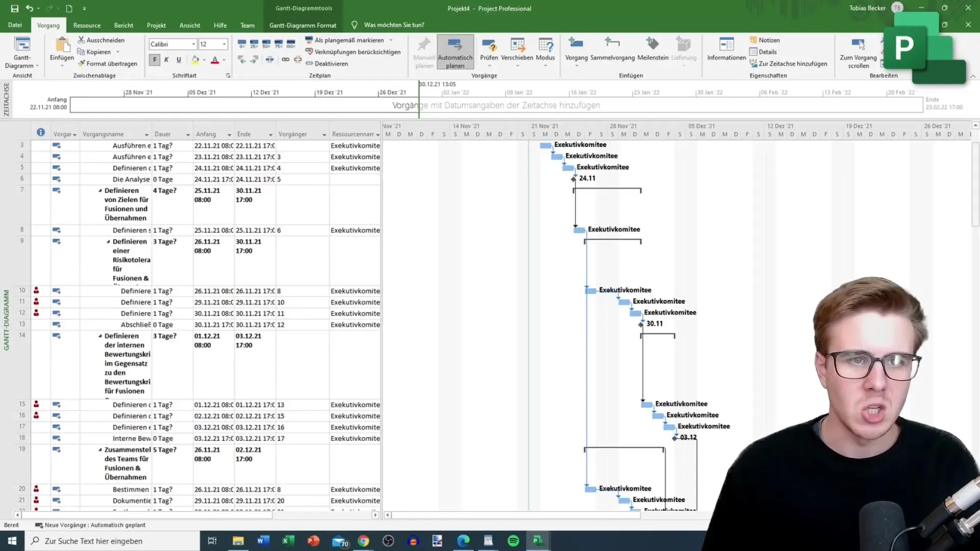Open Dauer column filter dropdown
This screenshot has height=551, width=980.
point(188,135)
